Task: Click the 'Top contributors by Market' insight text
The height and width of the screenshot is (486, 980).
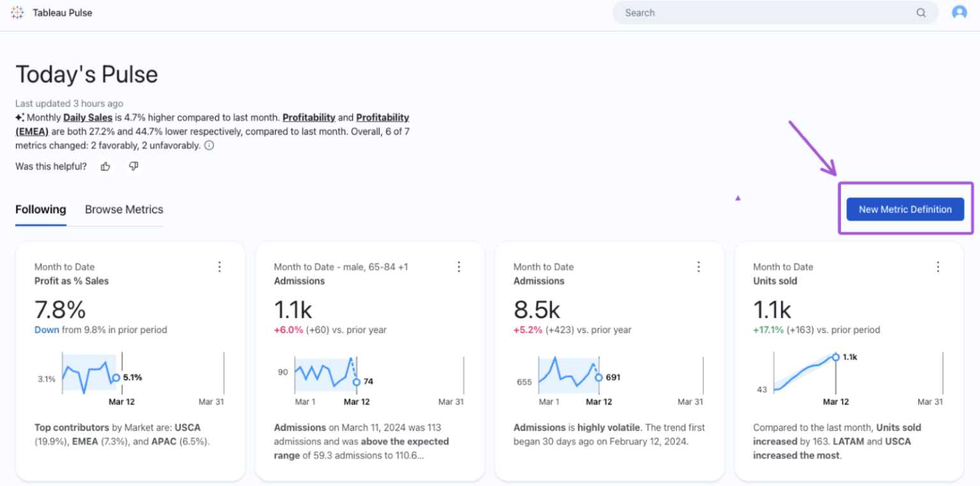Action: click(x=122, y=434)
